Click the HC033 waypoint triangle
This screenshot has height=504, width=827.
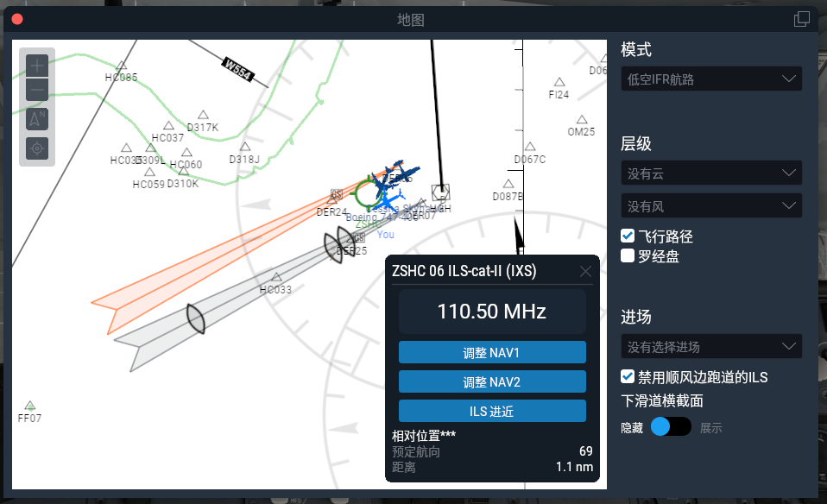click(276, 277)
